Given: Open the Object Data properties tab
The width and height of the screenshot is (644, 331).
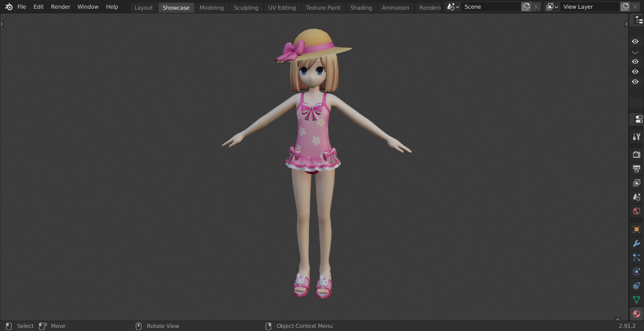Looking at the screenshot, I should [636, 299].
